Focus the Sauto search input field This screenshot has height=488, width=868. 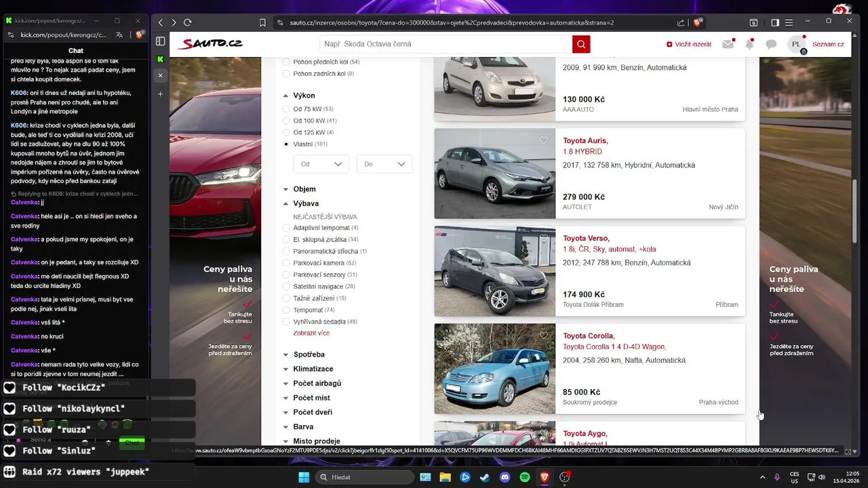coord(446,44)
